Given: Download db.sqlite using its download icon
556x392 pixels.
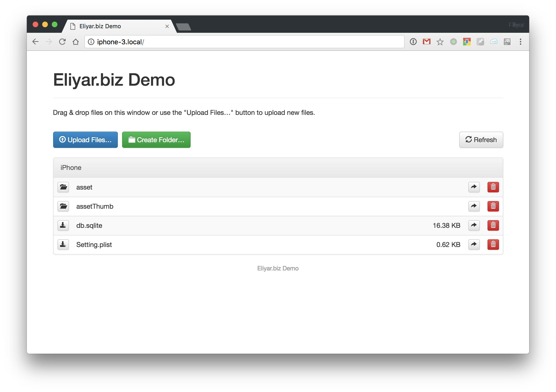Looking at the screenshot, I should click(63, 225).
